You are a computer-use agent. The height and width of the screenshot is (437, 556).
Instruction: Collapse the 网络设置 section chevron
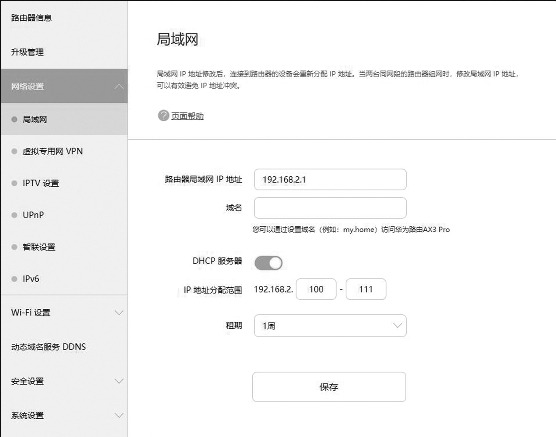coord(119,86)
